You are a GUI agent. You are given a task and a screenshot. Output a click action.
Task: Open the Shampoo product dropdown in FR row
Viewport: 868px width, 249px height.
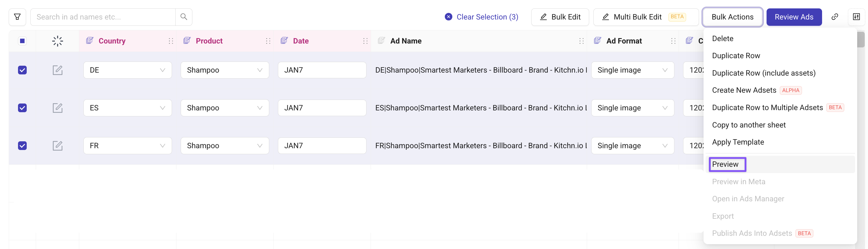[x=225, y=145]
